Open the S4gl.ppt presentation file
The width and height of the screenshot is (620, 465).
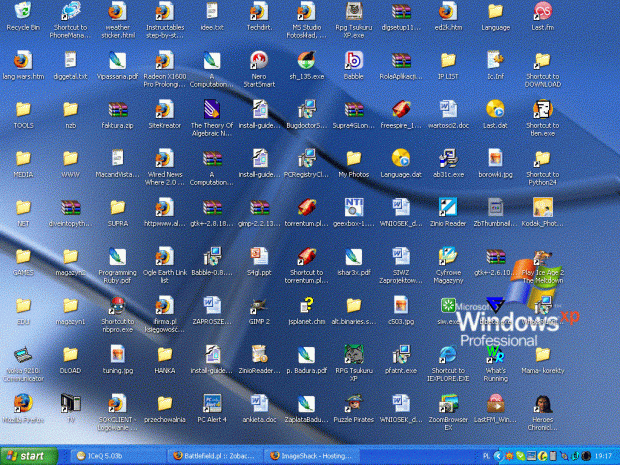coord(259,256)
